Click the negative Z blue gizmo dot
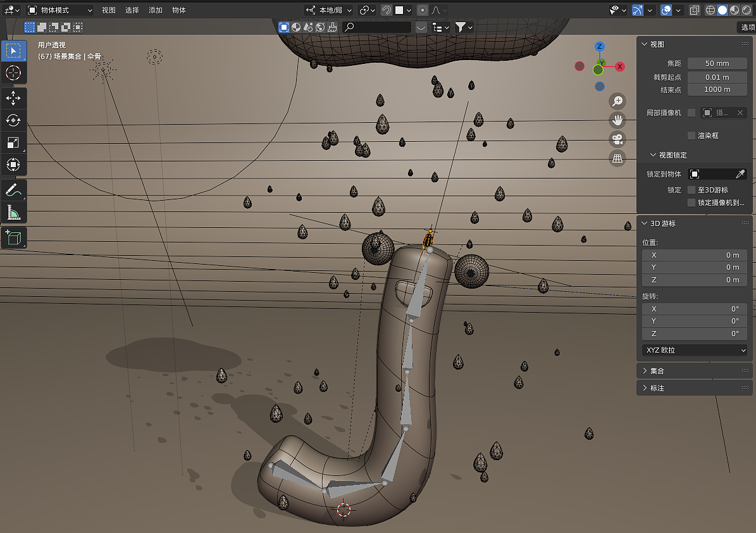This screenshot has width=756, height=533. coord(599,86)
